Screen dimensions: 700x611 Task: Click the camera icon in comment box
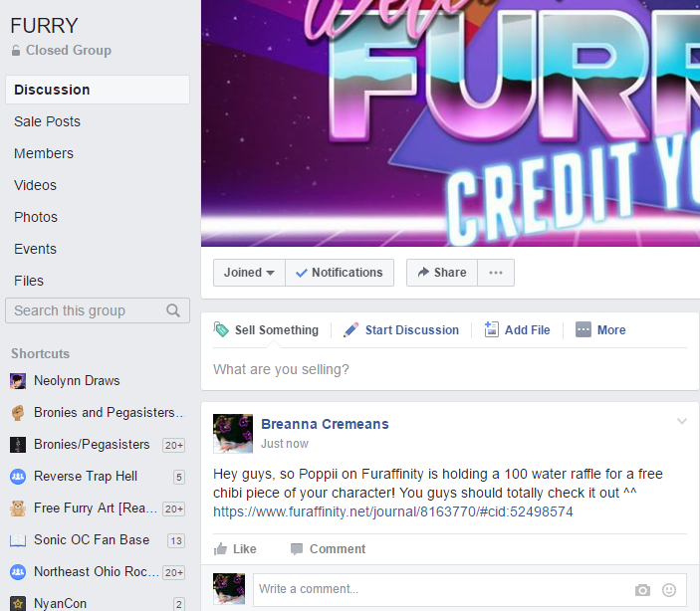pos(642,590)
